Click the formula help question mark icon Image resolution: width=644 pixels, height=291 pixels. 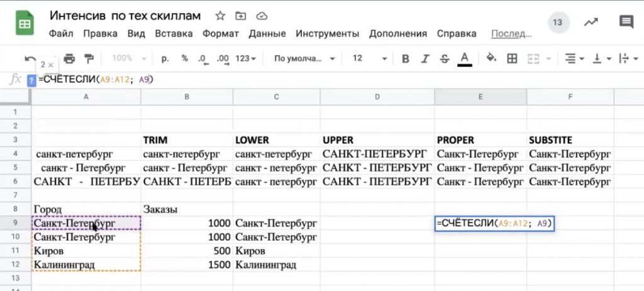[31, 80]
